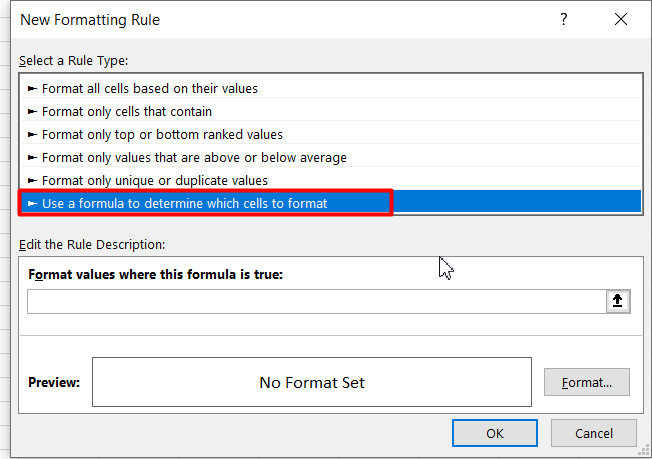Click the 'No Format Set' preview box
The image size is (652, 459).
coord(312,382)
